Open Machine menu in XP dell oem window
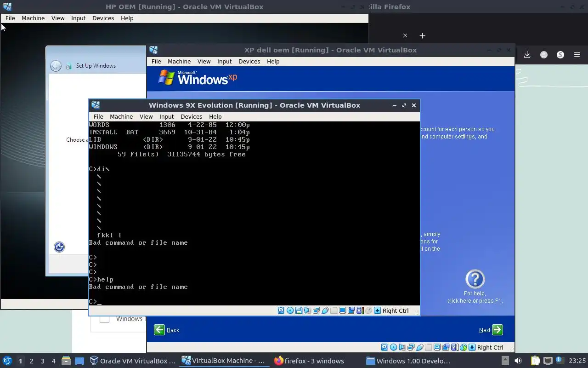 (x=179, y=61)
